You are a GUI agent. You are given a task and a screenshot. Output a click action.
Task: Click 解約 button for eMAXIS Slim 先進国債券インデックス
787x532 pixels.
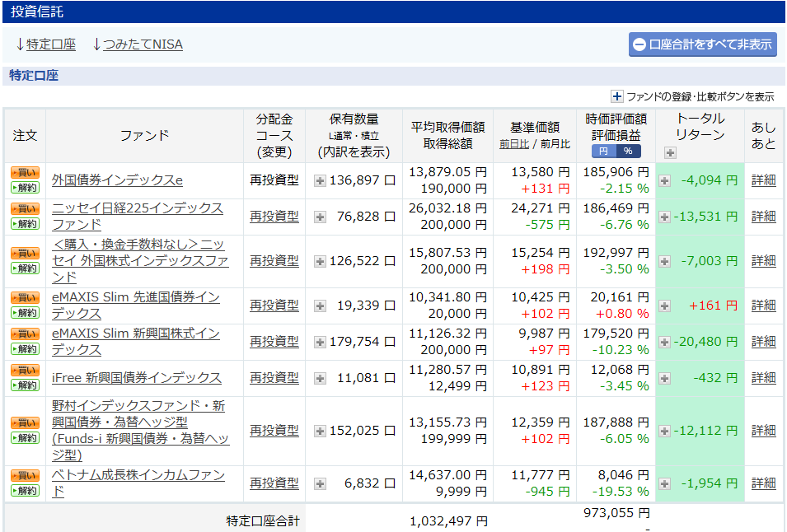(x=25, y=313)
